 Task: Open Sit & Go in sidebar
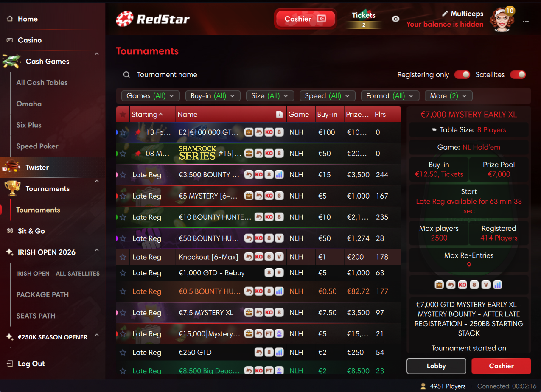[31, 231]
